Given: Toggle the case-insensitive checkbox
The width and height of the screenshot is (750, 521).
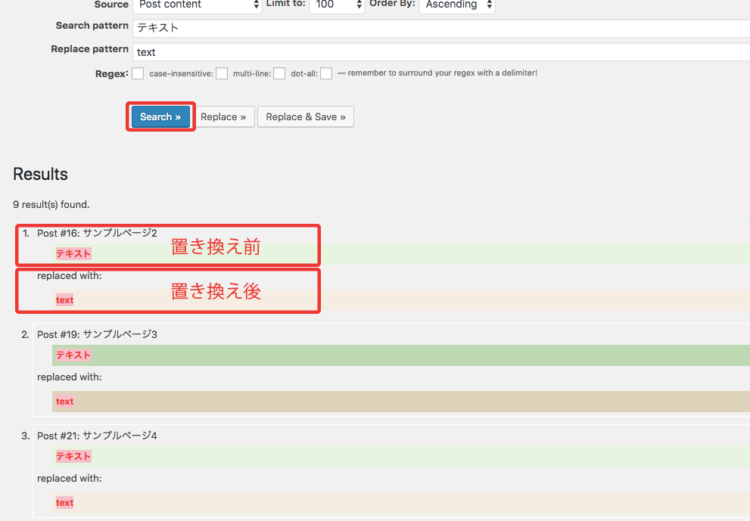Looking at the screenshot, I should pos(222,73).
